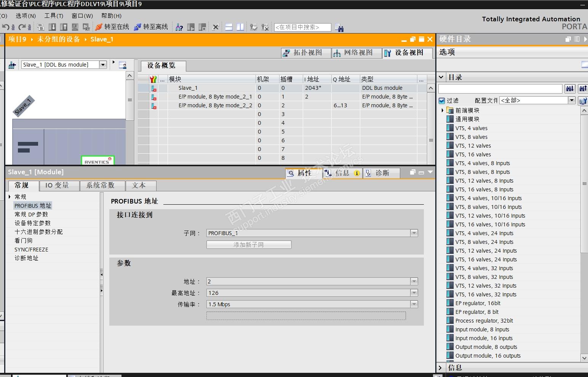Click the start runtime RT icon

point(87,27)
